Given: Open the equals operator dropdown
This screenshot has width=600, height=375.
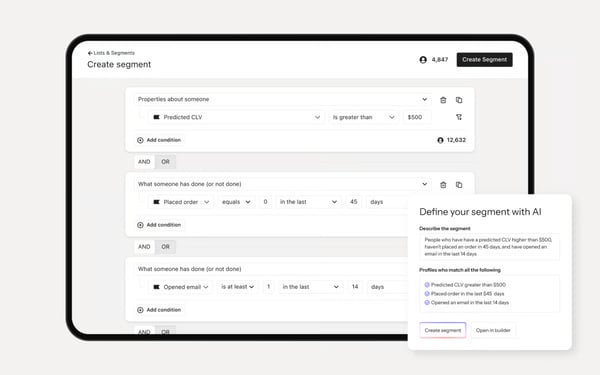Looking at the screenshot, I should [x=236, y=202].
